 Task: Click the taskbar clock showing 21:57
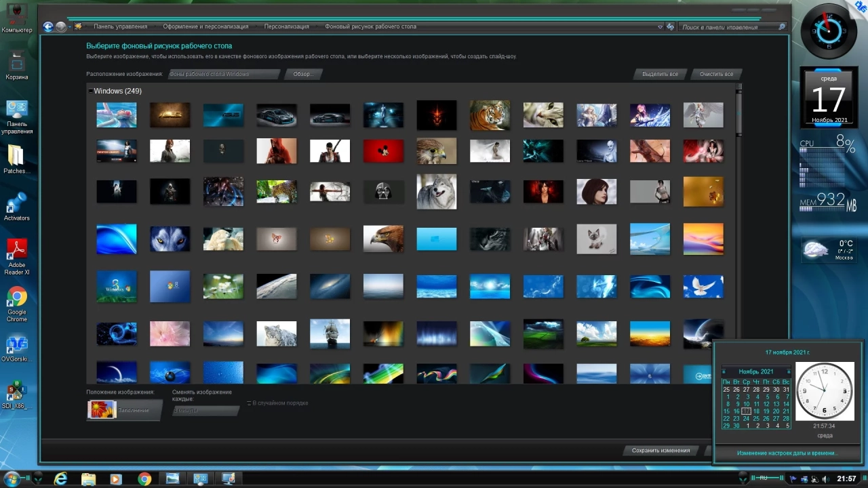click(846, 479)
